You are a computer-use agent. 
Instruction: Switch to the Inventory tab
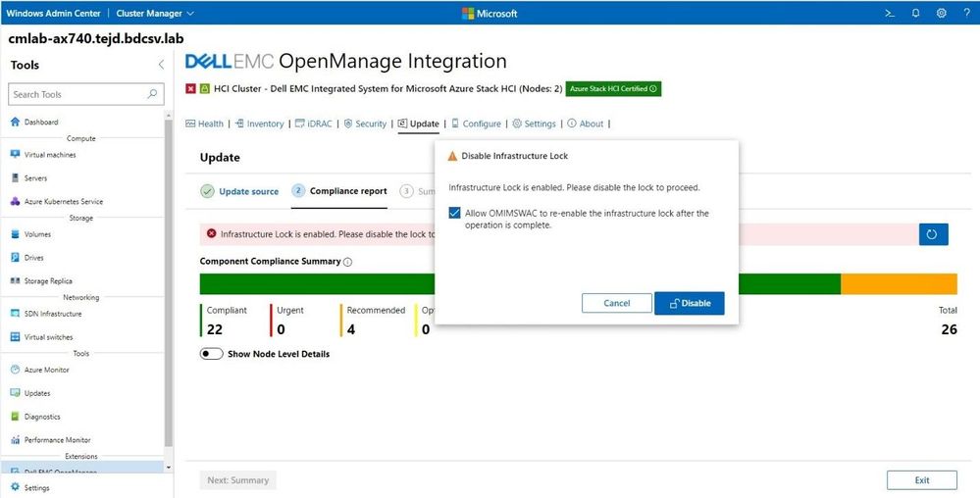pos(259,124)
